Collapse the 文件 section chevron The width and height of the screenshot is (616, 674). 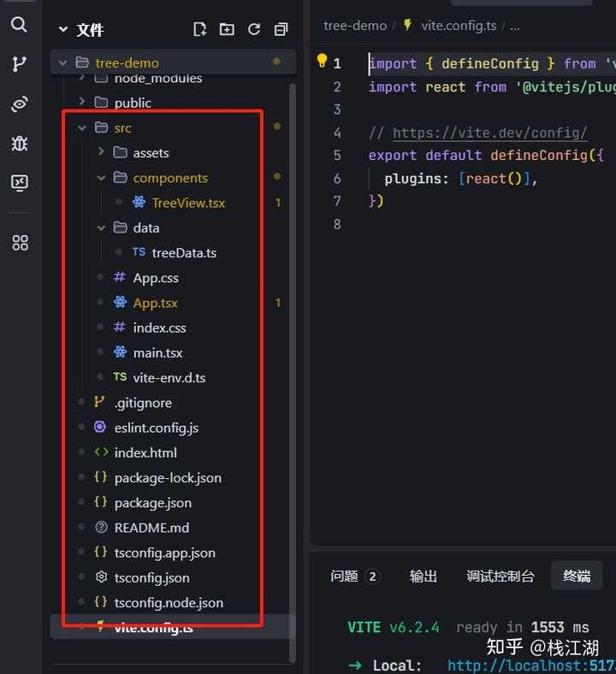63,29
